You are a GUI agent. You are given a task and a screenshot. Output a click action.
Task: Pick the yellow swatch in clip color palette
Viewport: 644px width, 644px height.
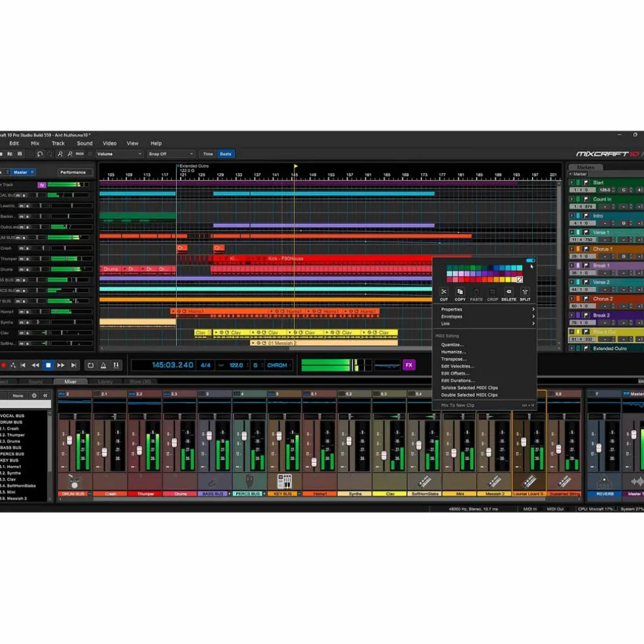tap(508, 279)
